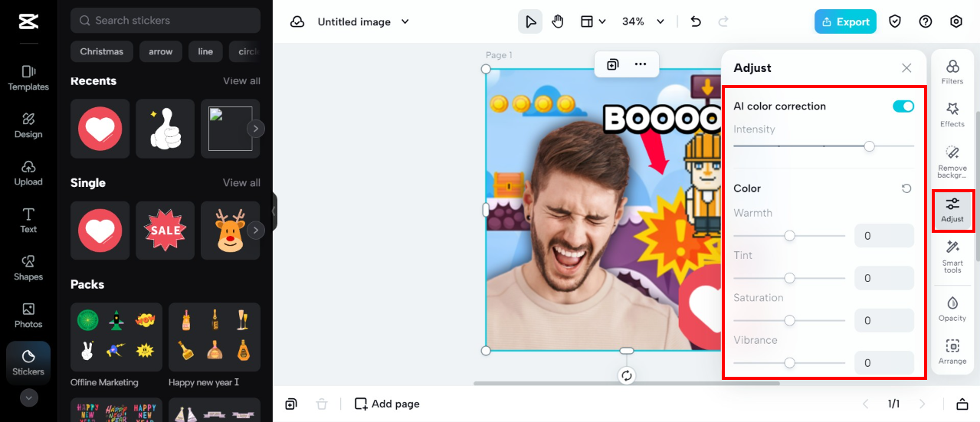
Task: Redo the last action
Action: [723, 21]
